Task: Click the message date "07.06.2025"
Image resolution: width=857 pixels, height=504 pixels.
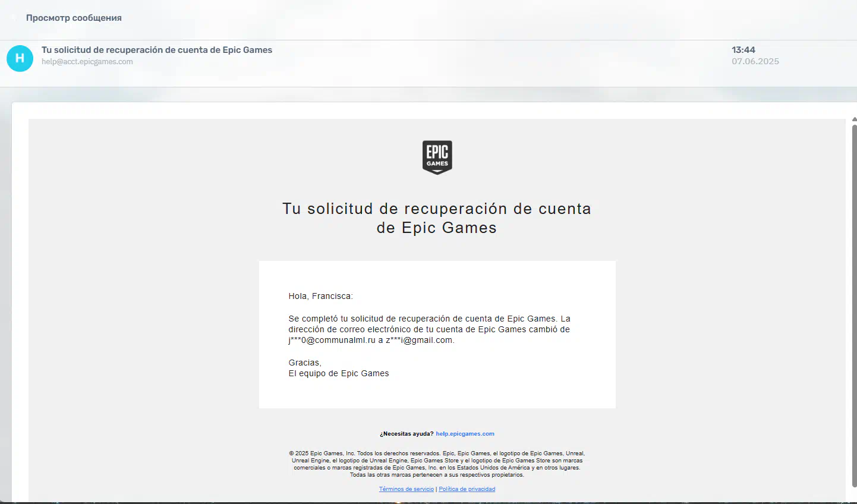Action: click(x=755, y=61)
